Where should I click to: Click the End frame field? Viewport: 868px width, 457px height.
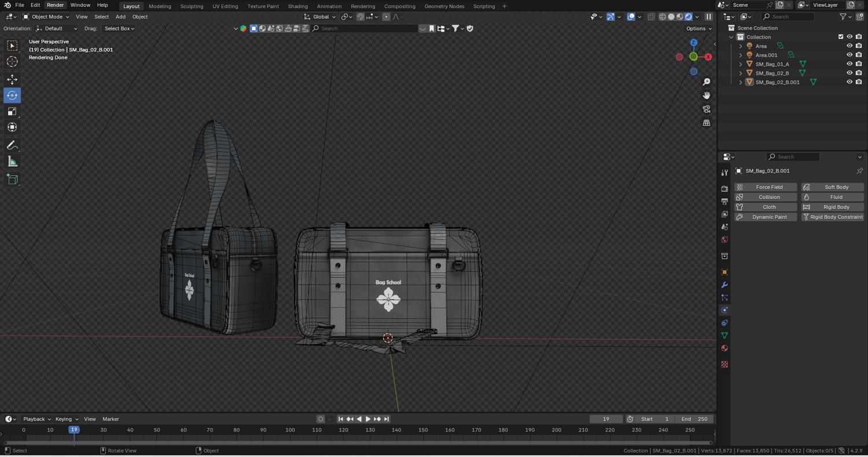pos(694,419)
